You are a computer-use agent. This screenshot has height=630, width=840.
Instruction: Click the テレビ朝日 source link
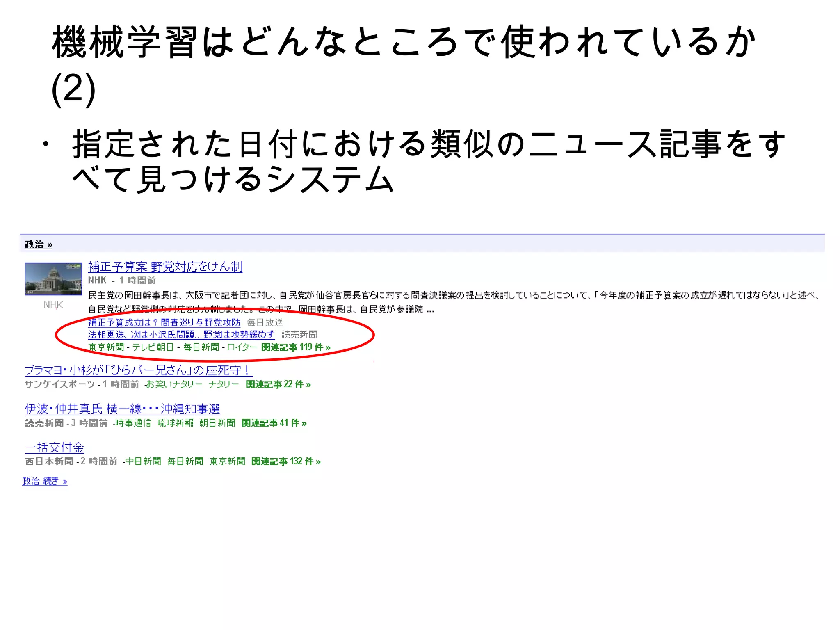tap(153, 347)
